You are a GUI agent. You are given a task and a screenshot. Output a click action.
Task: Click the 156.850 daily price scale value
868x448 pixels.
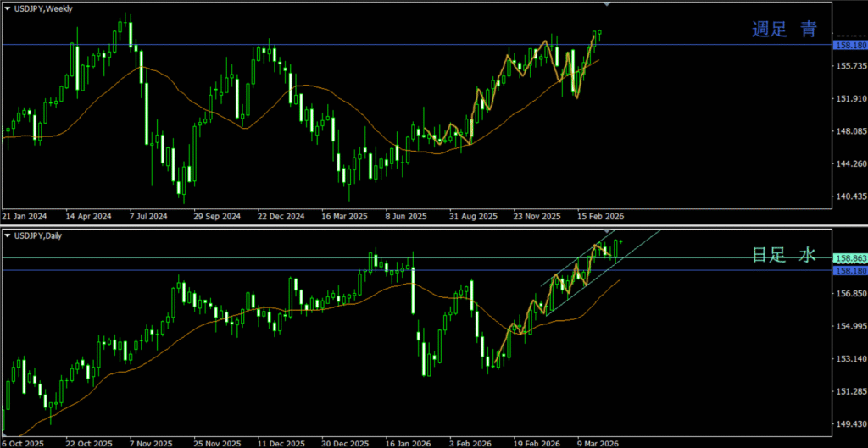pyautogui.click(x=849, y=294)
